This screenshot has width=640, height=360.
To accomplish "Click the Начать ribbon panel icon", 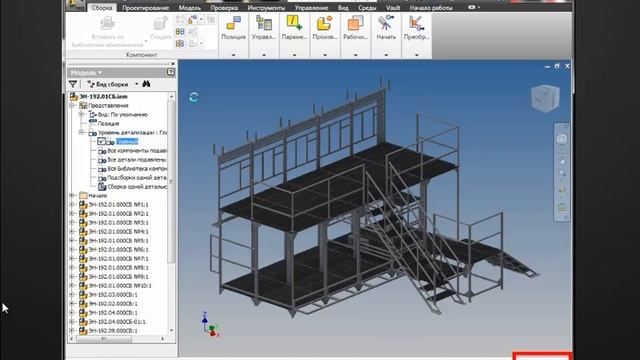I will [386, 23].
